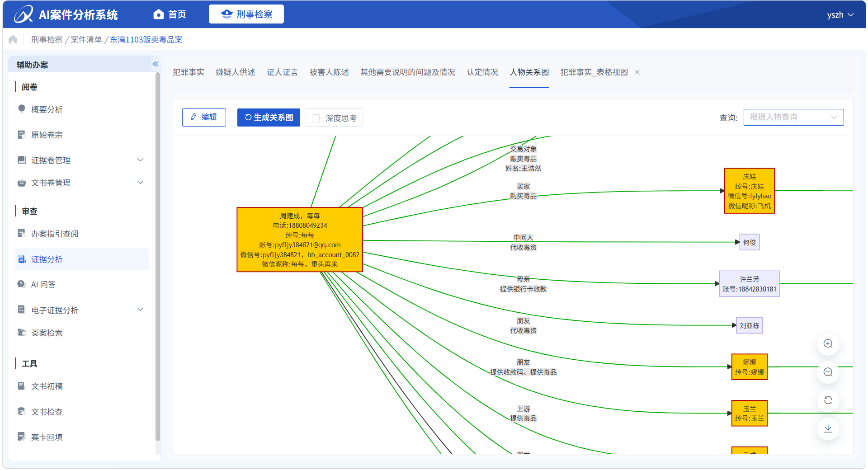
Task: Expand the 证据卷管理 submenu
Action: pos(140,160)
